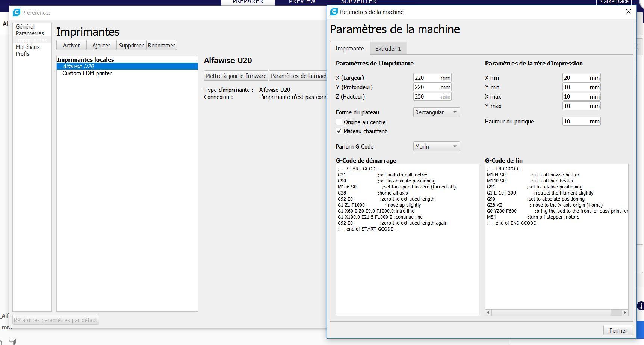This screenshot has height=345, width=644.
Task: Click the Hauteur du portique input field
Action: click(x=581, y=121)
